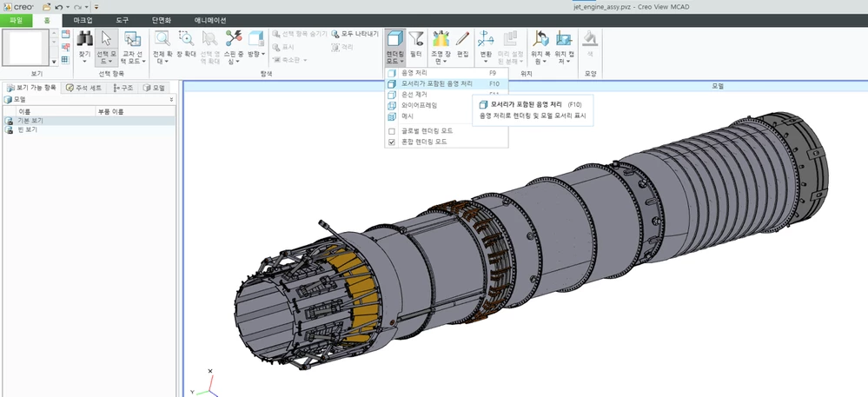Screen dimensions: 868x397
Task: Click the 위치 복원 icon
Action: pyautogui.click(x=540, y=39)
